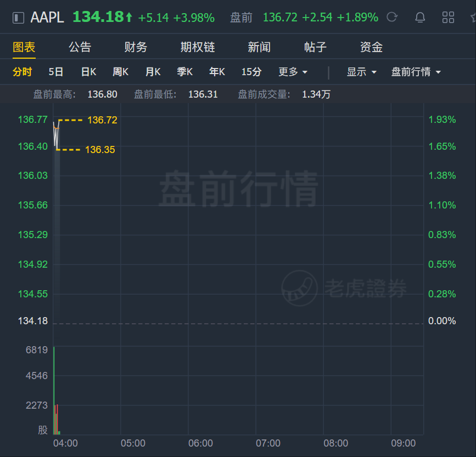Switch chart to 年K
This screenshot has width=476, height=457.
click(217, 72)
